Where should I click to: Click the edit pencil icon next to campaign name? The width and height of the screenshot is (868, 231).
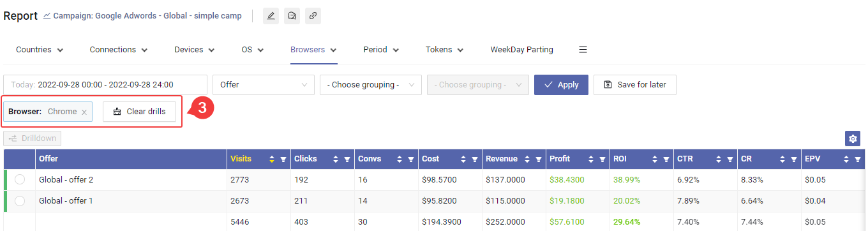(271, 16)
